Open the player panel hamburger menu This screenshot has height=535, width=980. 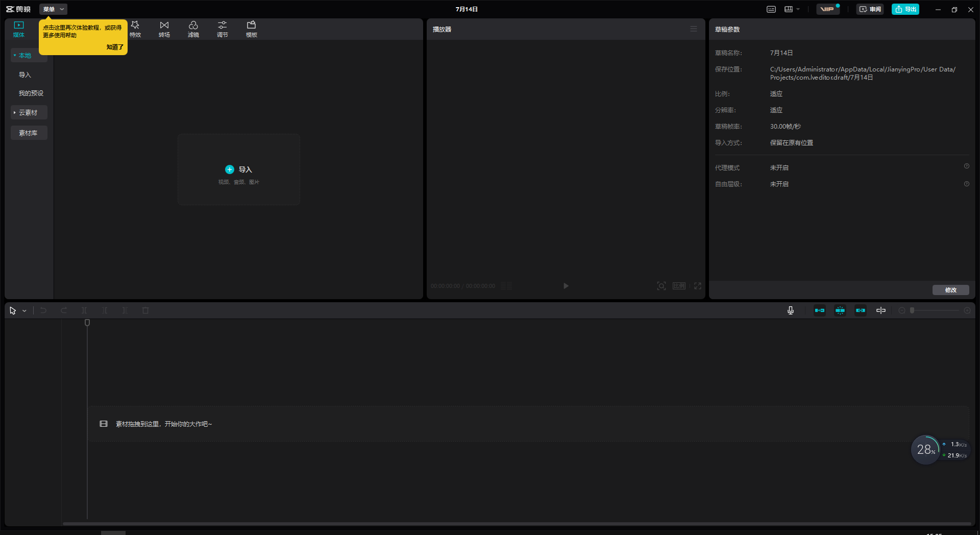tap(694, 29)
